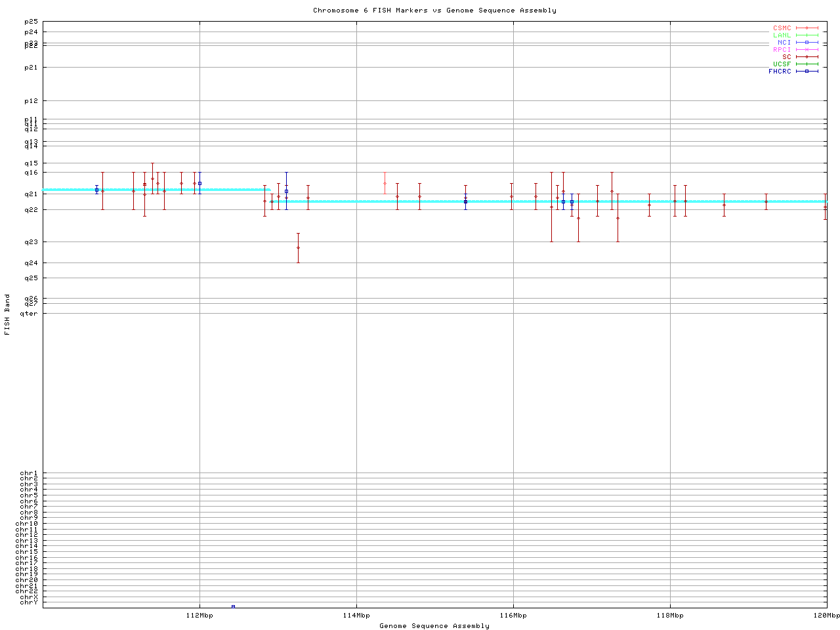Click the 118Mbp x-axis tick label
This screenshot has height=630, width=840.
pyautogui.click(x=670, y=616)
